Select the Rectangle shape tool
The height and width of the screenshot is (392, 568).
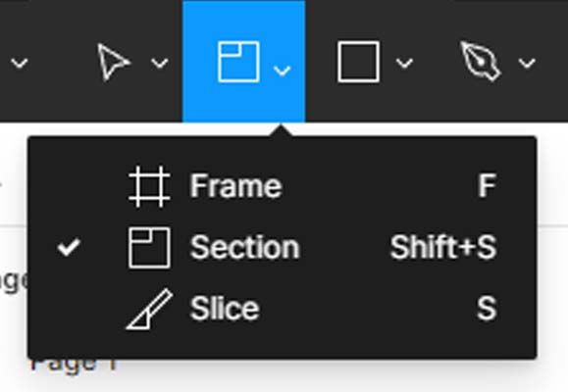pos(358,62)
